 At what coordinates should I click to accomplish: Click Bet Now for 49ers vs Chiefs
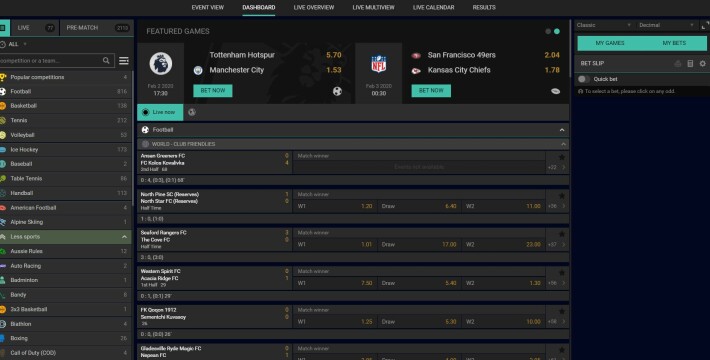(x=431, y=91)
